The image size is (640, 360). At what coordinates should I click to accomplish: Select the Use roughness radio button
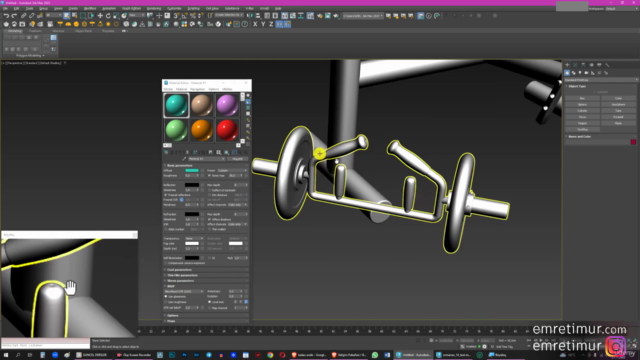click(x=166, y=302)
